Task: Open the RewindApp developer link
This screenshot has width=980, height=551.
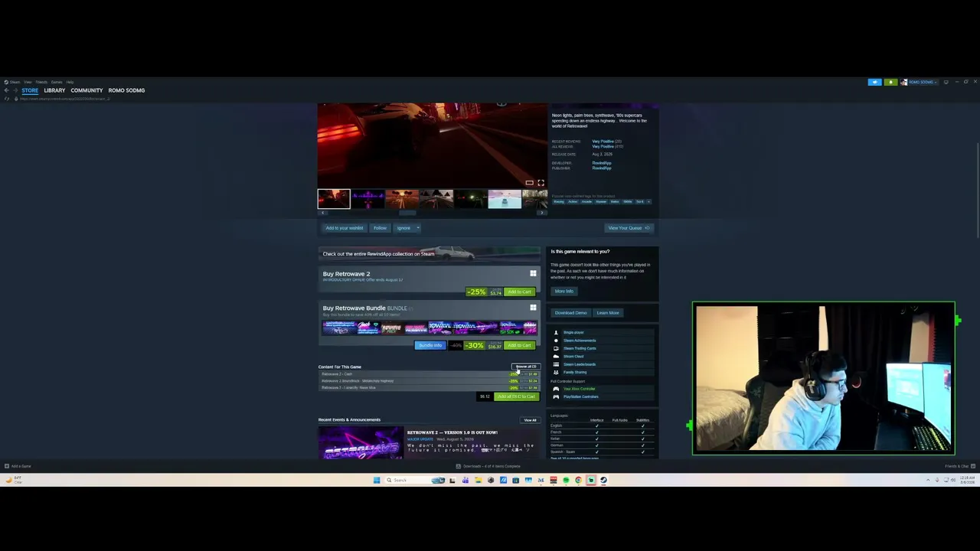Action: (x=602, y=163)
